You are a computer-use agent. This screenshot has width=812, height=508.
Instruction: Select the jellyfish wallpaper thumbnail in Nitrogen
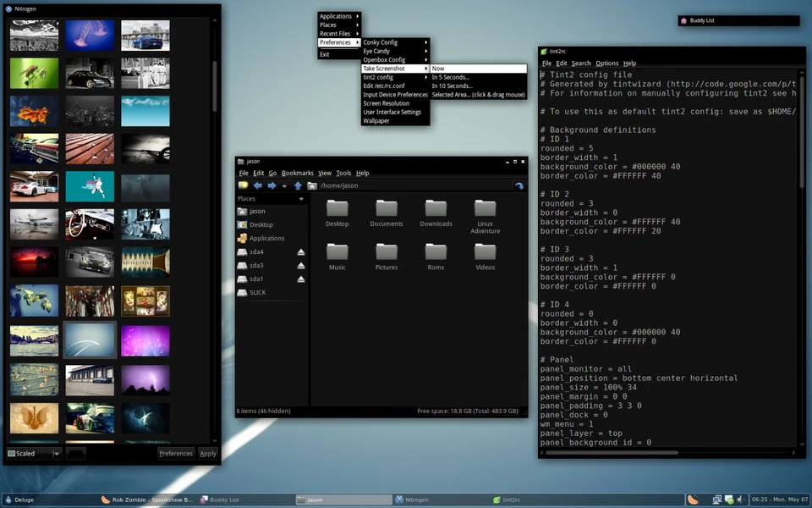[89, 35]
